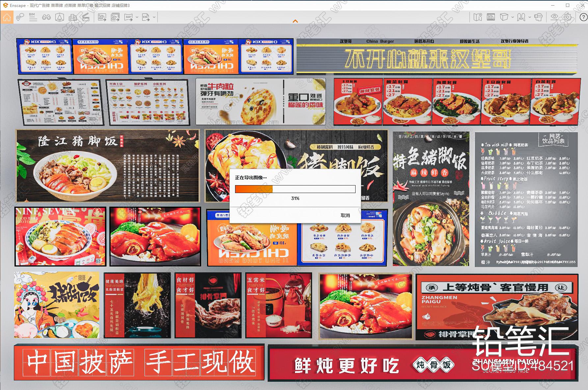Open the Asset Library buildings icon
Screen dimensions: 588x390
click(x=72, y=17)
